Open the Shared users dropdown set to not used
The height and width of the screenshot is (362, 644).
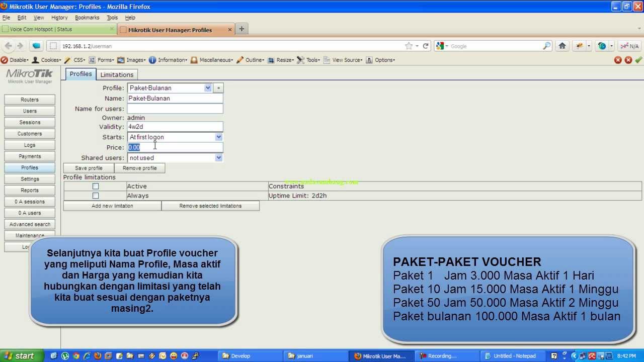click(x=175, y=157)
